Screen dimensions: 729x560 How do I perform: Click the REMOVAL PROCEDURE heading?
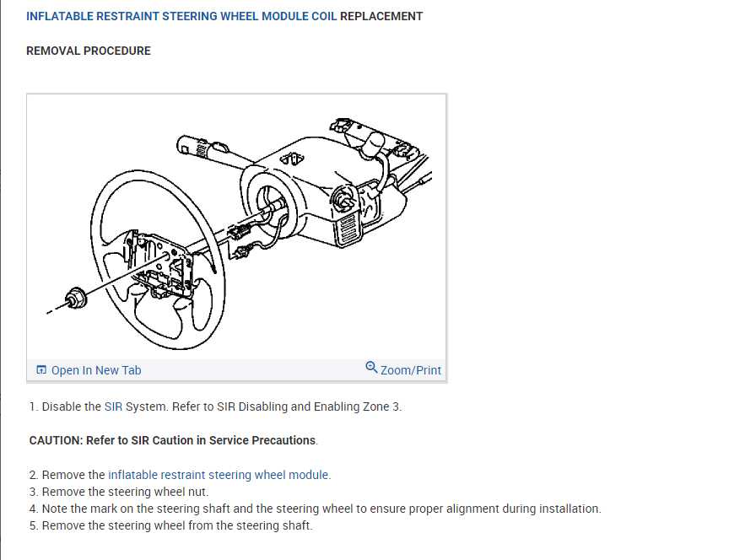(x=89, y=51)
